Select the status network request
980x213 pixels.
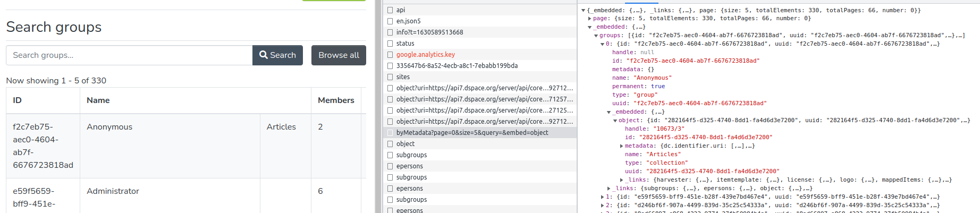(405, 44)
